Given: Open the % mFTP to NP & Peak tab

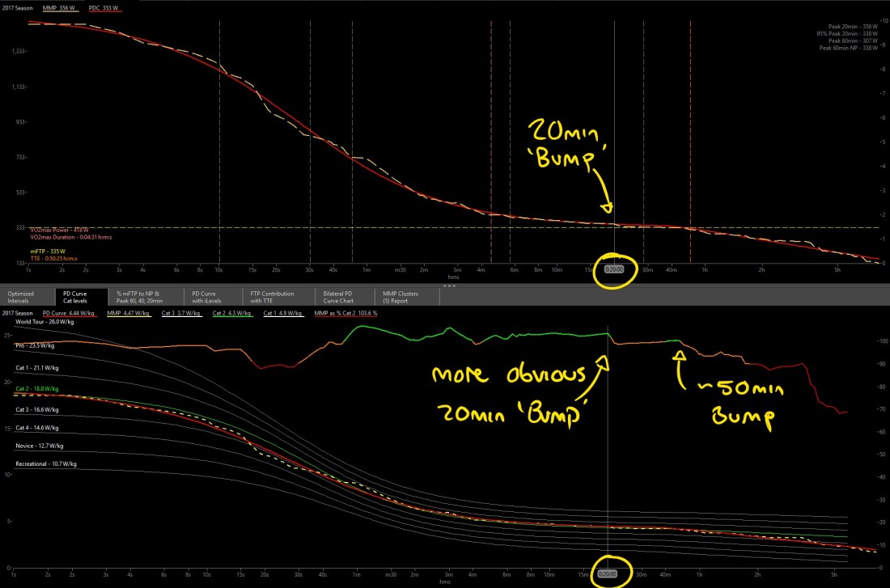Looking at the screenshot, I should tap(142, 296).
